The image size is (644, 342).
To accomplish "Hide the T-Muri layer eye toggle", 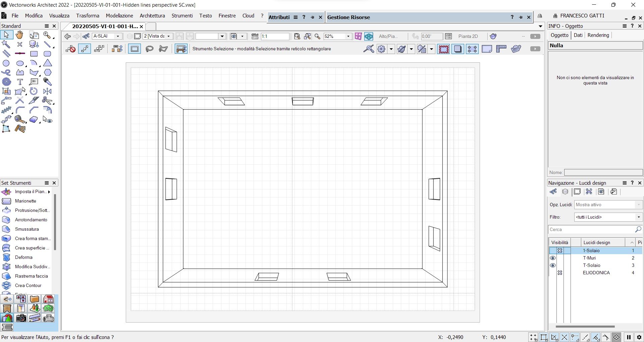I will pyautogui.click(x=553, y=258).
